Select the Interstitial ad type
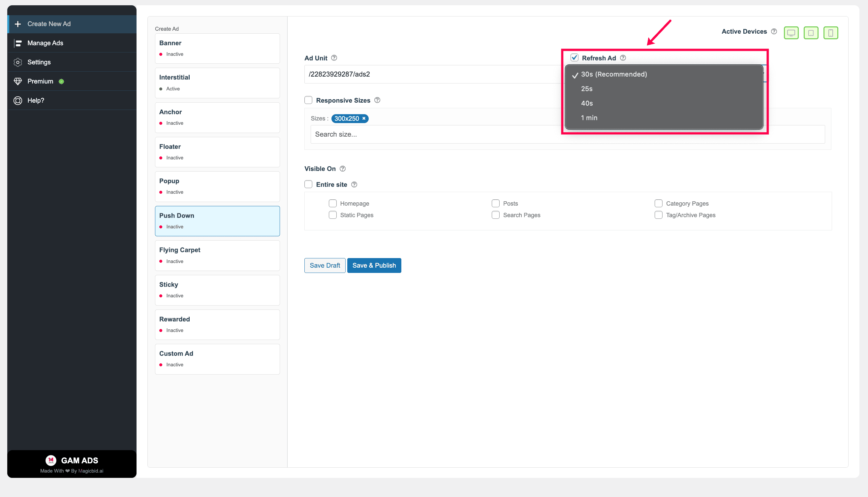Viewport: 868px width, 497px height. tap(217, 83)
